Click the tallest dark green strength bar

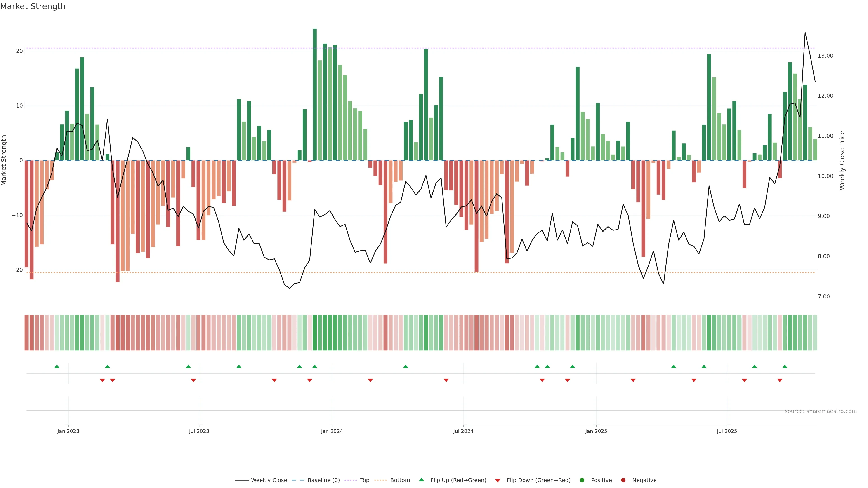[x=315, y=94]
